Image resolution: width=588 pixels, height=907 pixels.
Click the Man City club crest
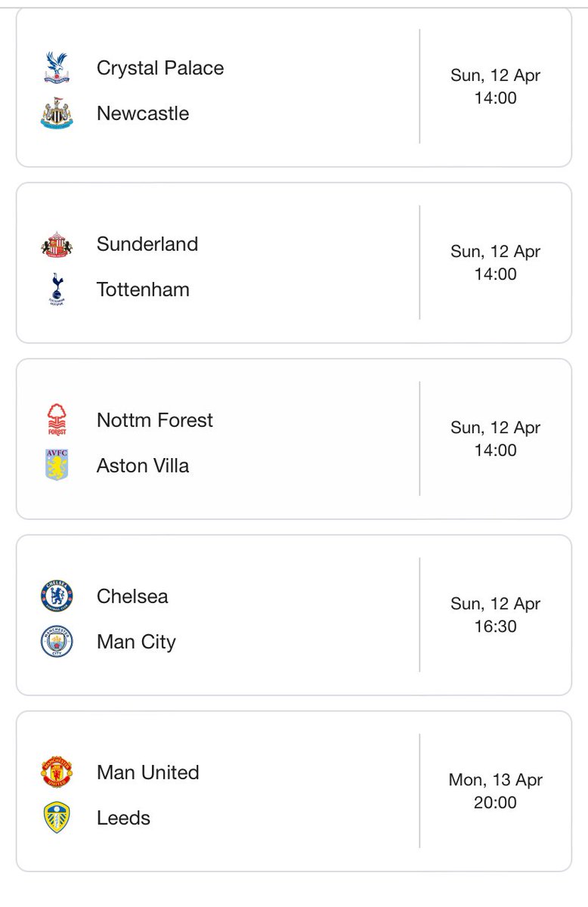(x=57, y=642)
